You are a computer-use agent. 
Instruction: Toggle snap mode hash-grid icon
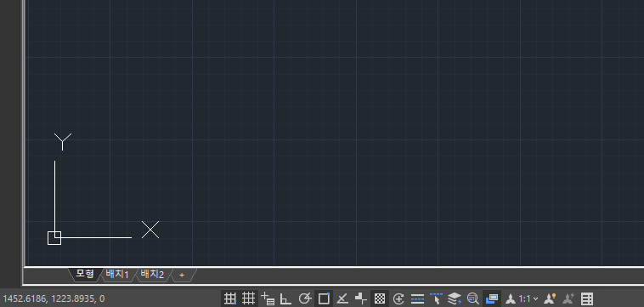pyautogui.click(x=248, y=298)
